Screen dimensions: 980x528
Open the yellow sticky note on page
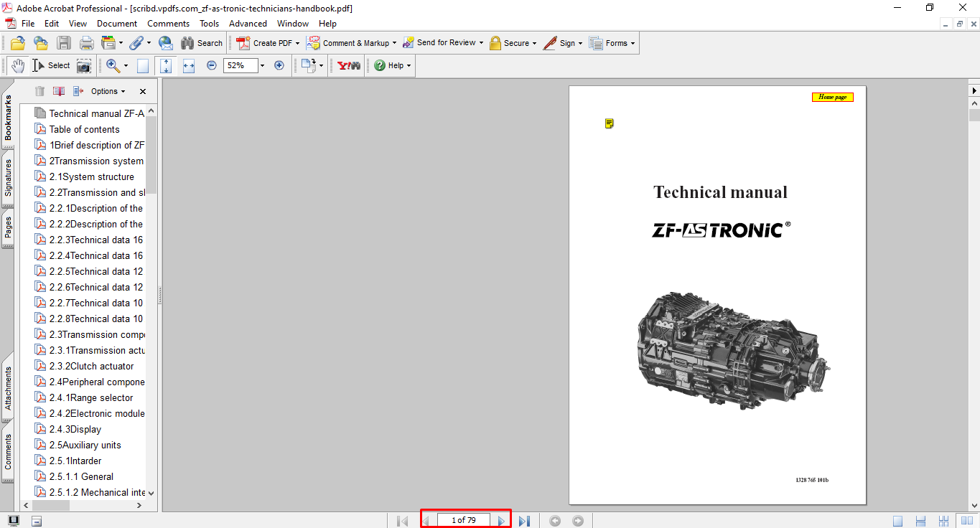point(609,124)
